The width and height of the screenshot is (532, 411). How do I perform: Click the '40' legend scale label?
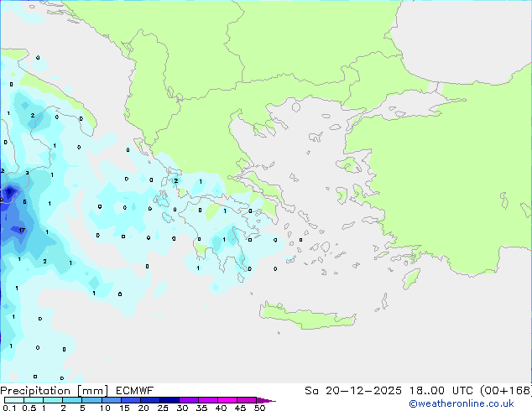pyautogui.click(x=221, y=408)
